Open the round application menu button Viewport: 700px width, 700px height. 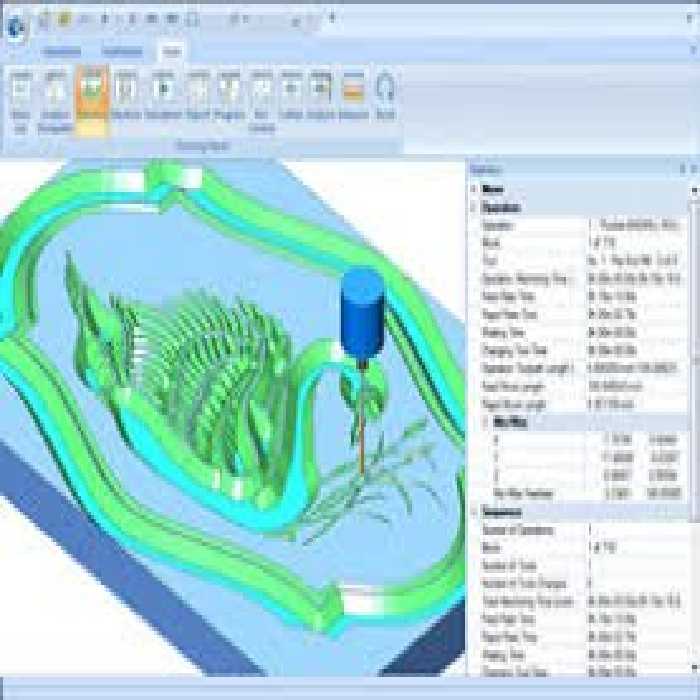[x=15, y=25]
